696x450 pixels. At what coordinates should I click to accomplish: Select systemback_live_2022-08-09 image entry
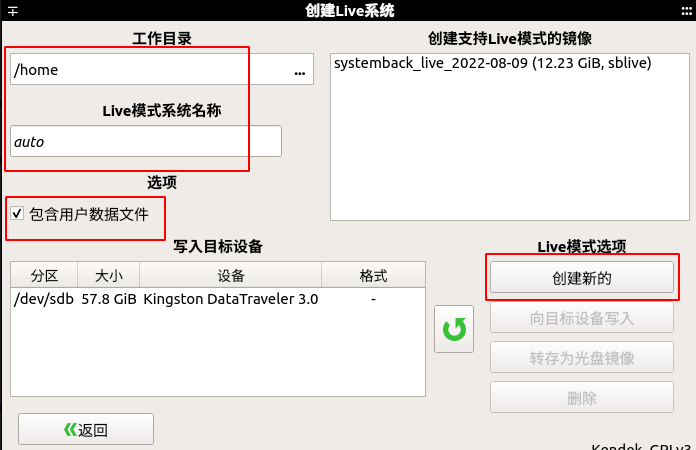tap(492, 63)
